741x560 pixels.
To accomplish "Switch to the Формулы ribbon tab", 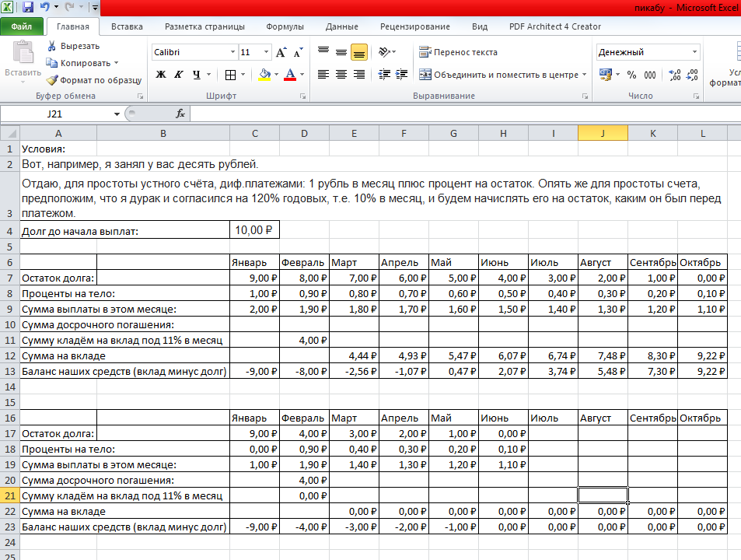I will point(285,26).
